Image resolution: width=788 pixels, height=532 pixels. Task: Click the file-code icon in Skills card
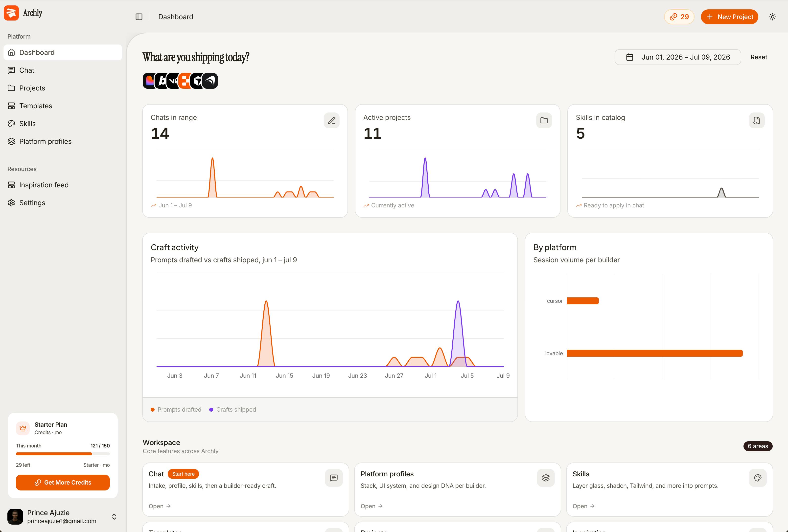(757, 120)
